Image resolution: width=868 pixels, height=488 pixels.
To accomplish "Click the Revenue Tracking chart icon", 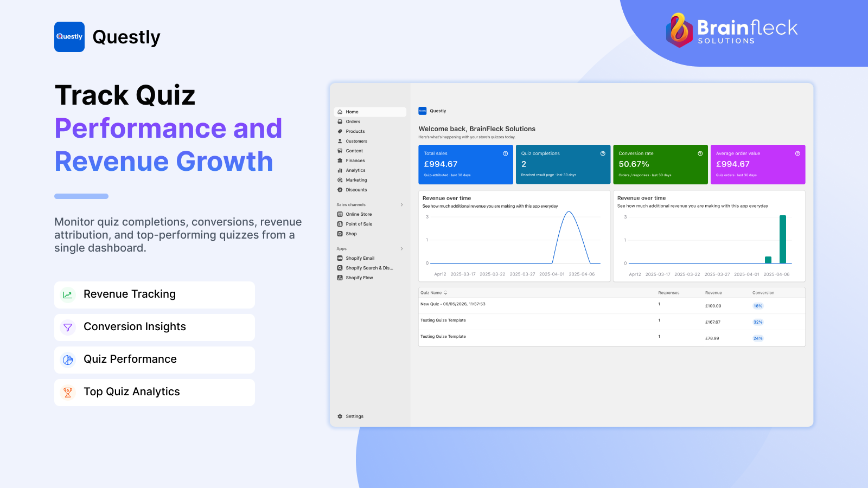I will (68, 295).
